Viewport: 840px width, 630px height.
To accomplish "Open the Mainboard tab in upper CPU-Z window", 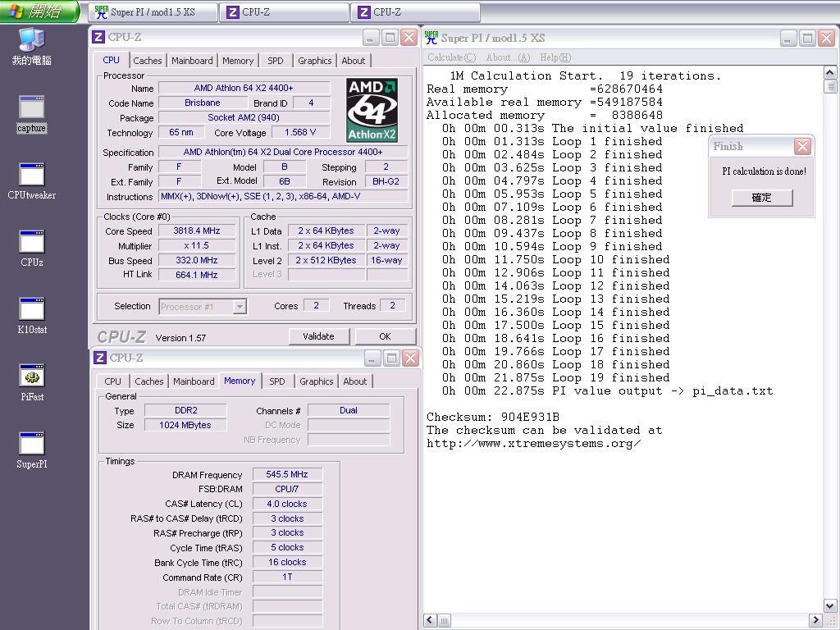I will click(192, 61).
